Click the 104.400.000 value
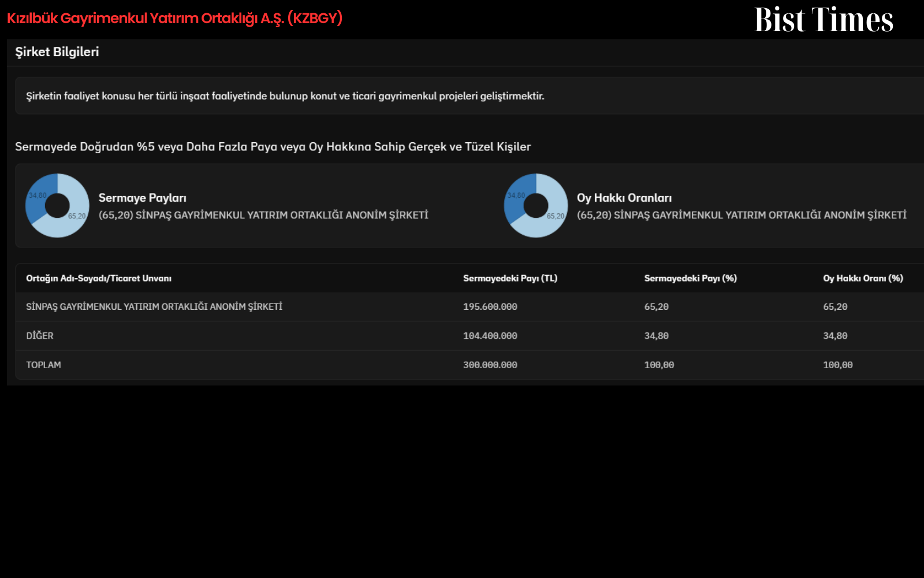 coord(490,336)
